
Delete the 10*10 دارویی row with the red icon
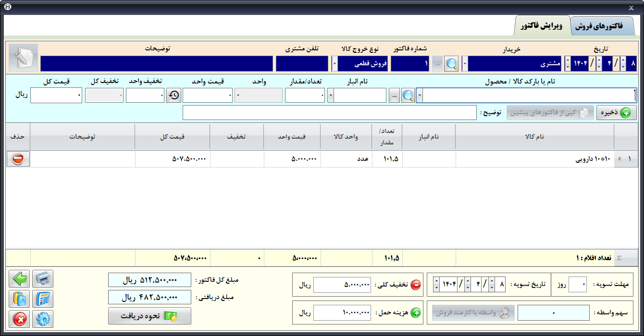point(18,159)
